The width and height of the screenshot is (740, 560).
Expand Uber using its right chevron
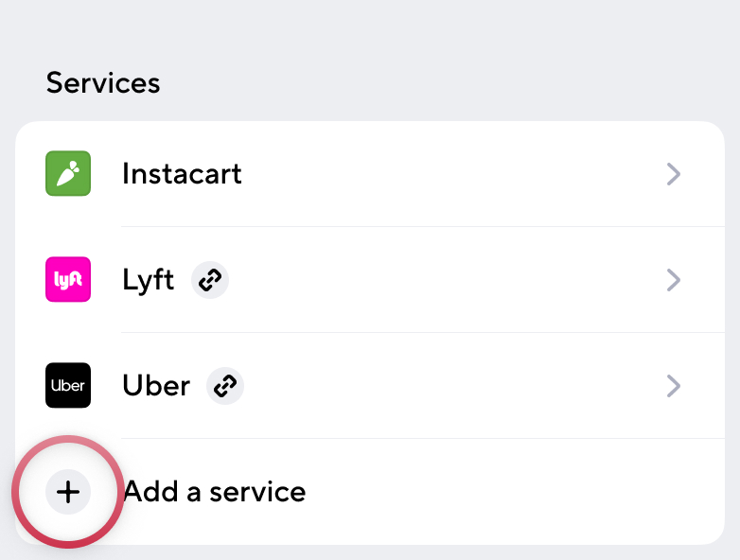pyautogui.click(x=674, y=386)
